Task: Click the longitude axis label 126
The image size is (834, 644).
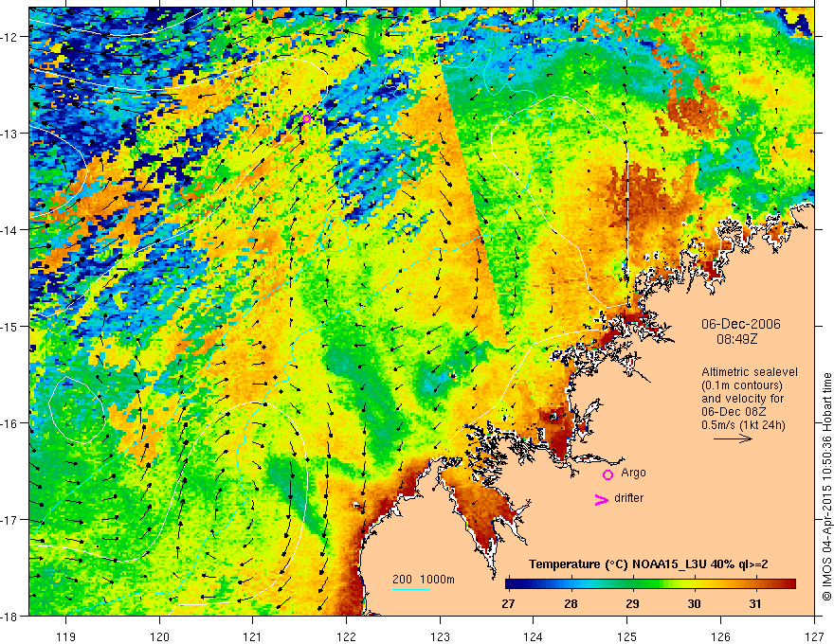Action: coord(720,636)
